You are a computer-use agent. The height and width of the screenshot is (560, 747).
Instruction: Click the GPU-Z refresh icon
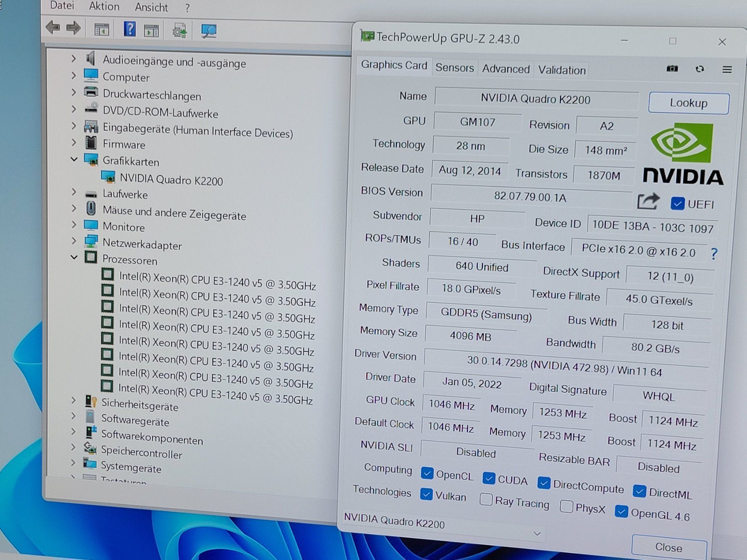[x=700, y=69]
